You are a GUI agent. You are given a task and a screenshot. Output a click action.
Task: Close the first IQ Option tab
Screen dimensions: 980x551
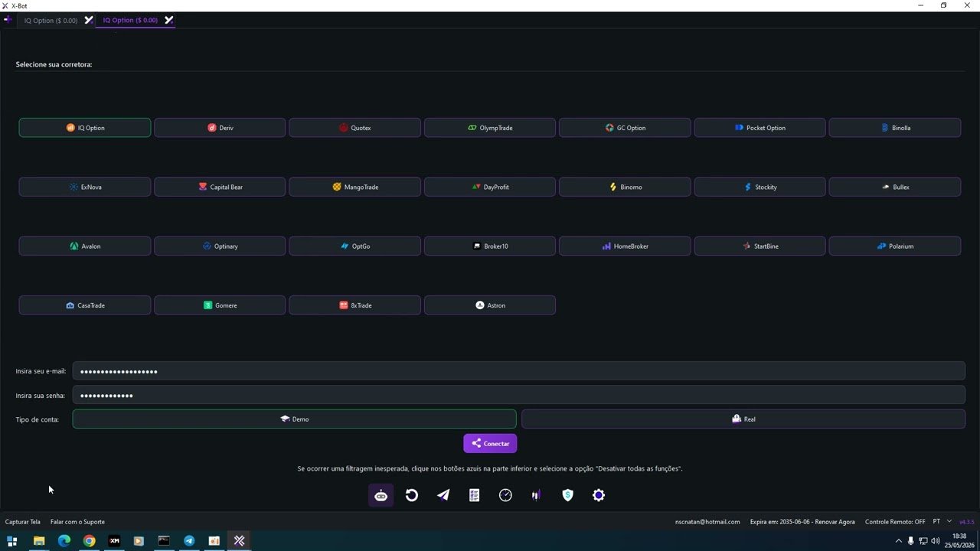click(x=89, y=20)
